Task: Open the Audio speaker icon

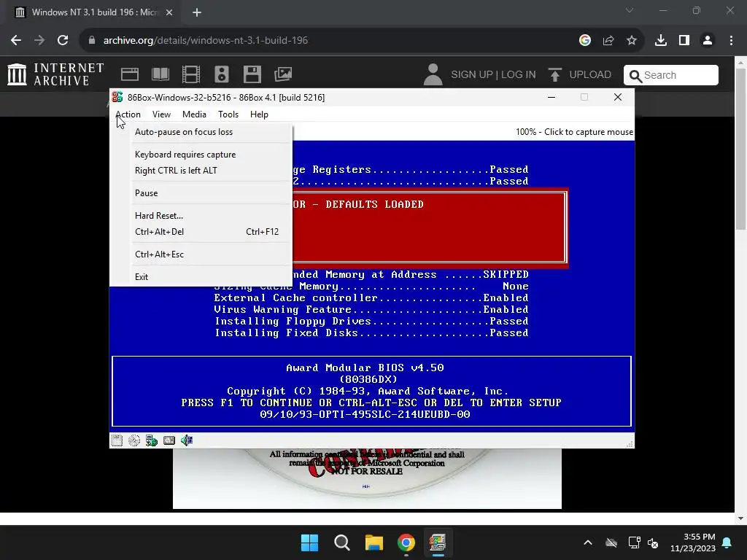Action: (222, 74)
